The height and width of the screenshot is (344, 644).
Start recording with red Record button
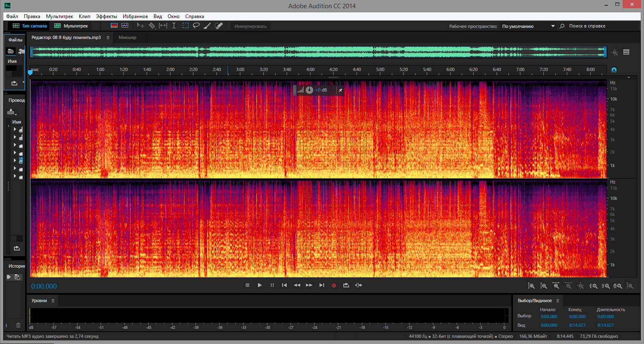pyautogui.click(x=334, y=285)
